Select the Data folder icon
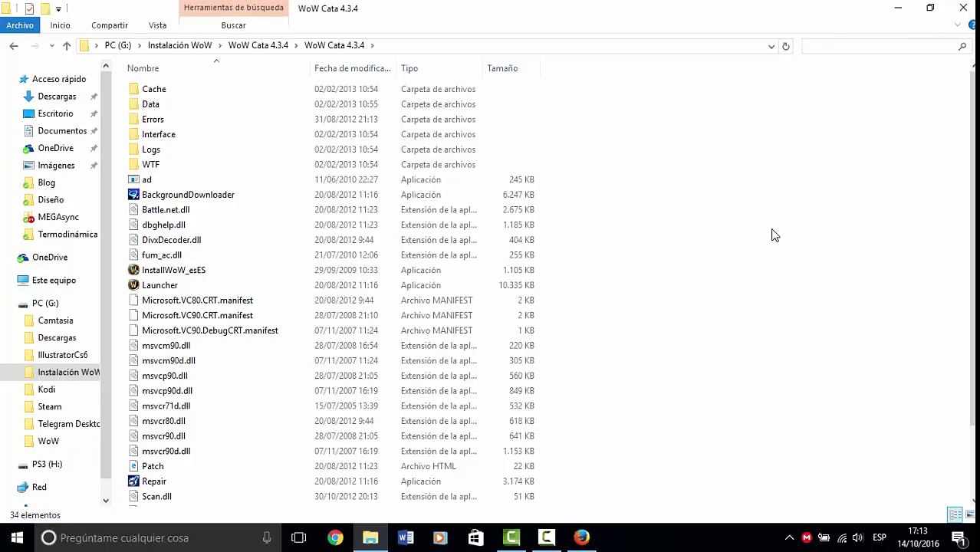Screen dimensions: 980x552 pos(133,104)
